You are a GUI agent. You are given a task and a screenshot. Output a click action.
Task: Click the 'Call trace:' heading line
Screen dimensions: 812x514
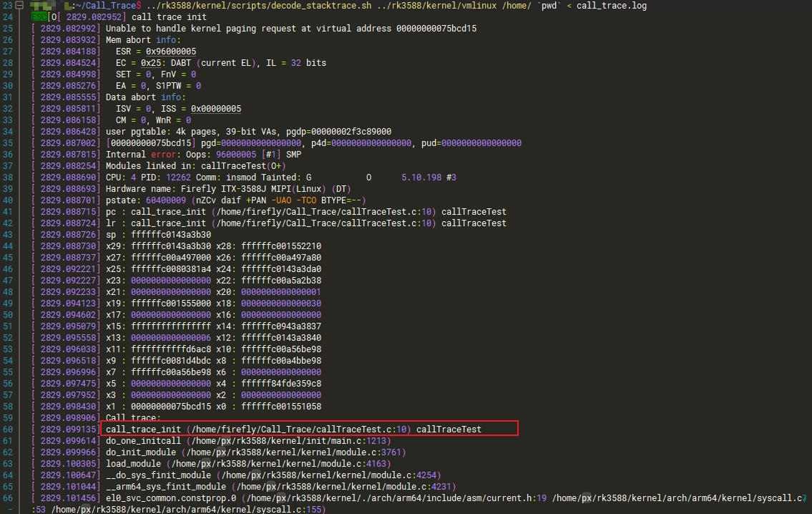[133, 417]
